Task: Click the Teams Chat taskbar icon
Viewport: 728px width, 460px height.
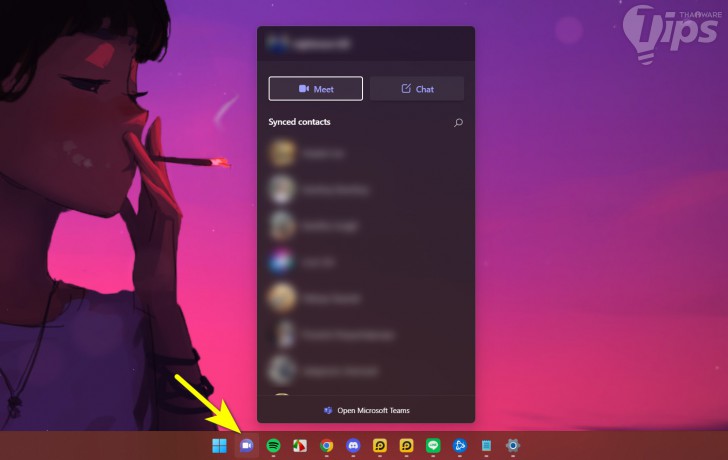Action: coord(247,446)
